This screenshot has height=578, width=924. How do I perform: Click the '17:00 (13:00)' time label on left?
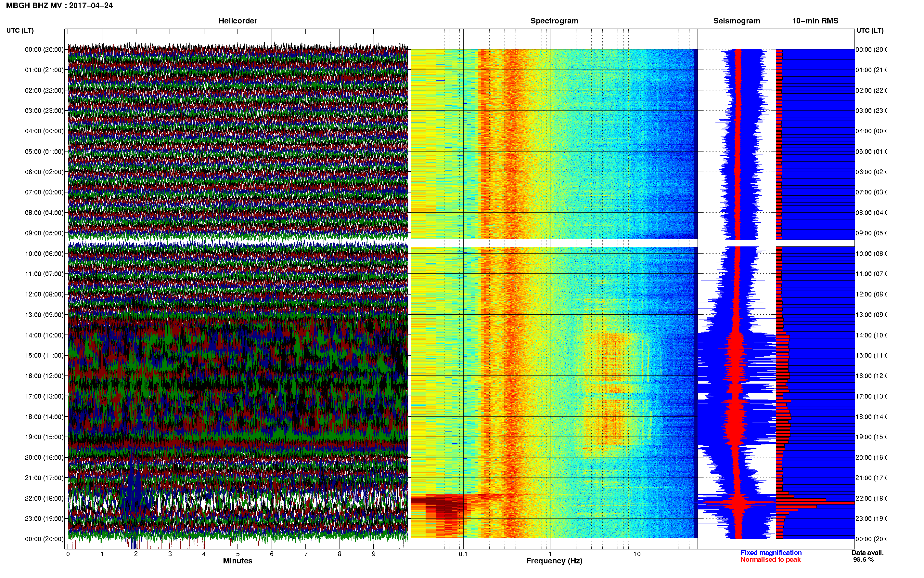[44, 396]
